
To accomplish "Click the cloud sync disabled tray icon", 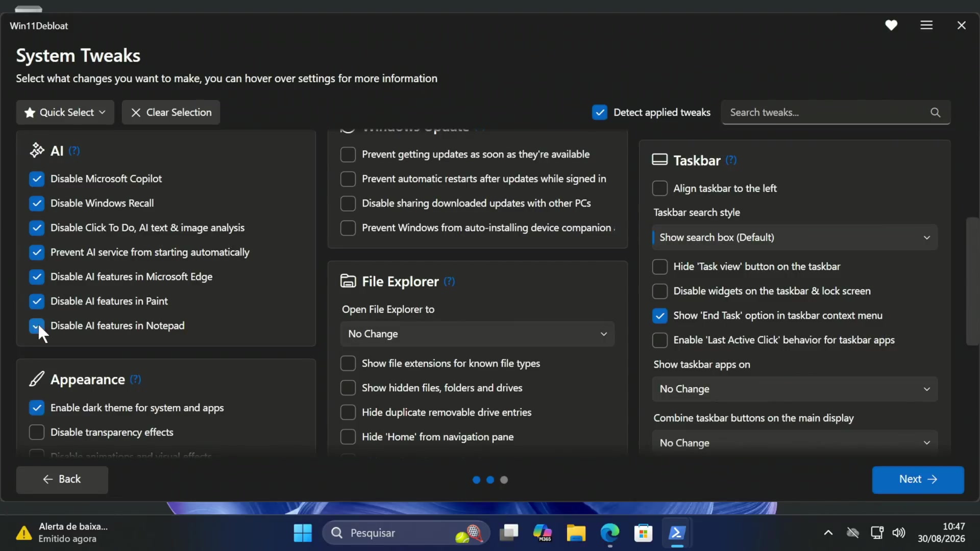I will pyautogui.click(x=853, y=533).
